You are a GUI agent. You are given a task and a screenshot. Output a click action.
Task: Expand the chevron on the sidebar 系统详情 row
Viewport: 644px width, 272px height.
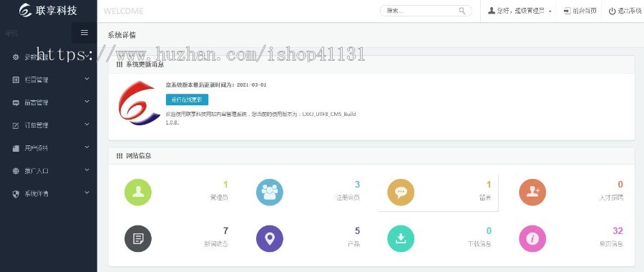pos(87,193)
